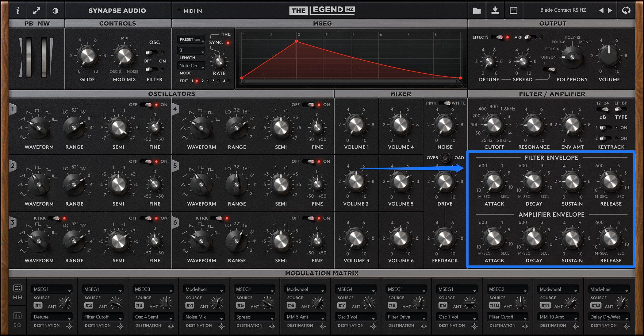Click the MSEG end envelope point

[461, 78]
